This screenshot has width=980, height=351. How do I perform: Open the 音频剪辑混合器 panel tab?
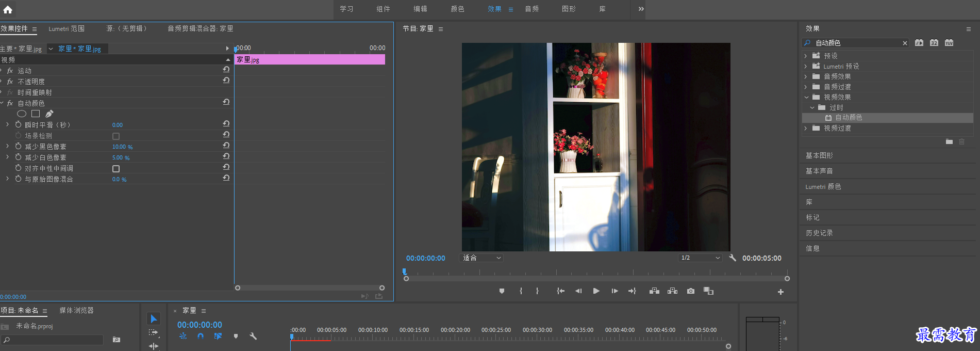(201, 29)
